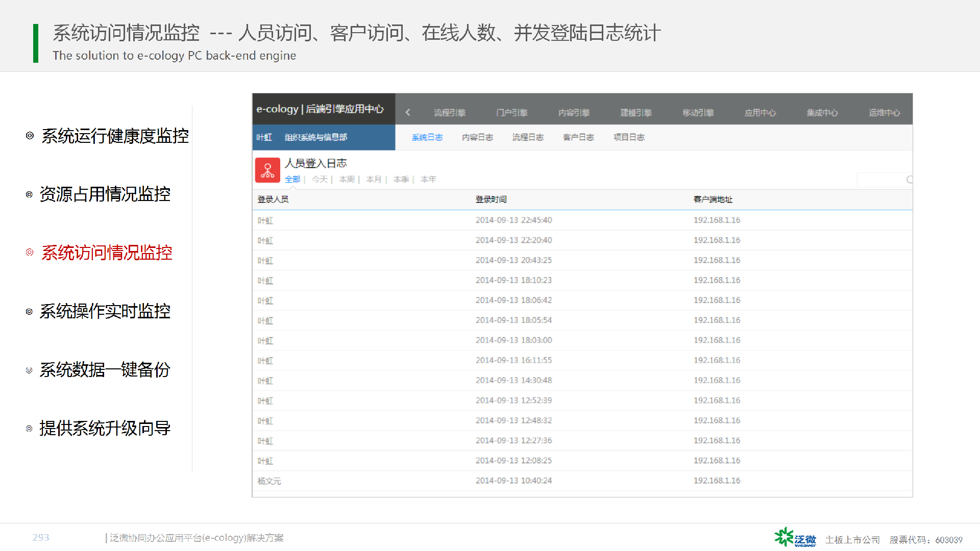980x551 pixels.
Task: Filter log by 本周
Action: pos(347,180)
